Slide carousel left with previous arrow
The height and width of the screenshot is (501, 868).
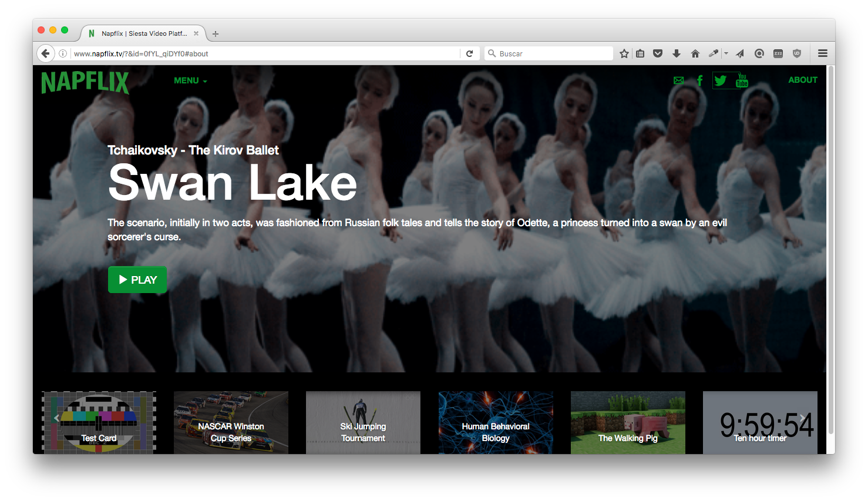tap(56, 418)
